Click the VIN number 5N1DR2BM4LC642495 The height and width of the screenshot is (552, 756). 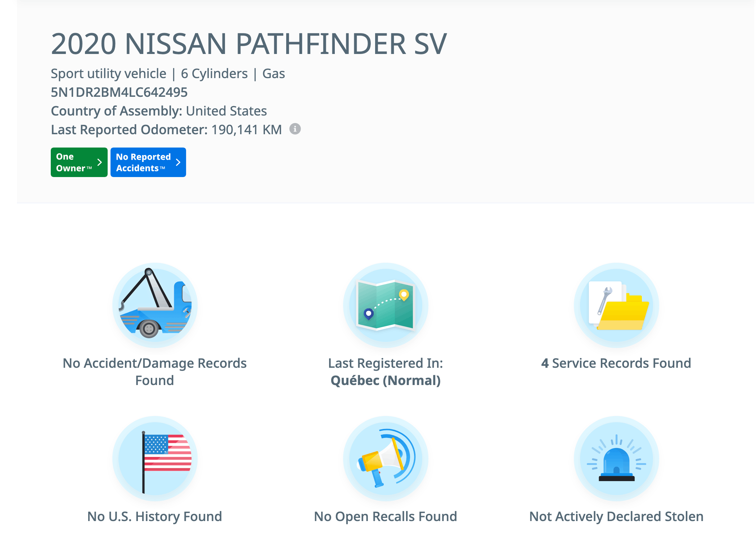119,92
